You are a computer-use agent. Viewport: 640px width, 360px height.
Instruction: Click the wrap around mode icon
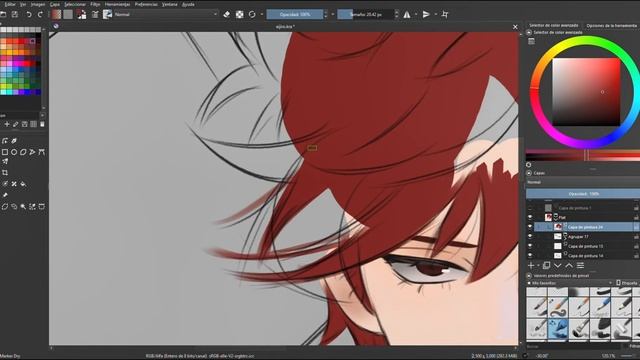[445, 15]
